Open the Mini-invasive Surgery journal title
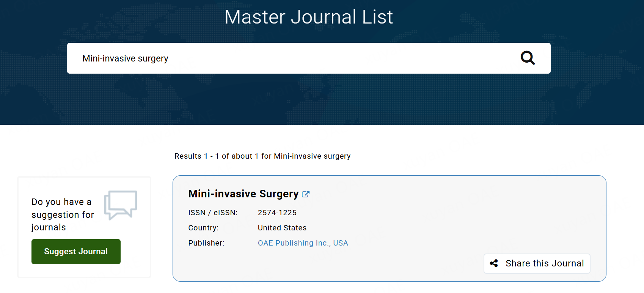Image resolution: width=644 pixels, height=293 pixels. (x=243, y=194)
